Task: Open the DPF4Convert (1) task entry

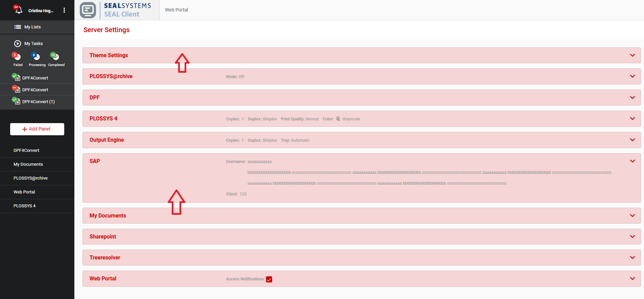Action: point(38,101)
